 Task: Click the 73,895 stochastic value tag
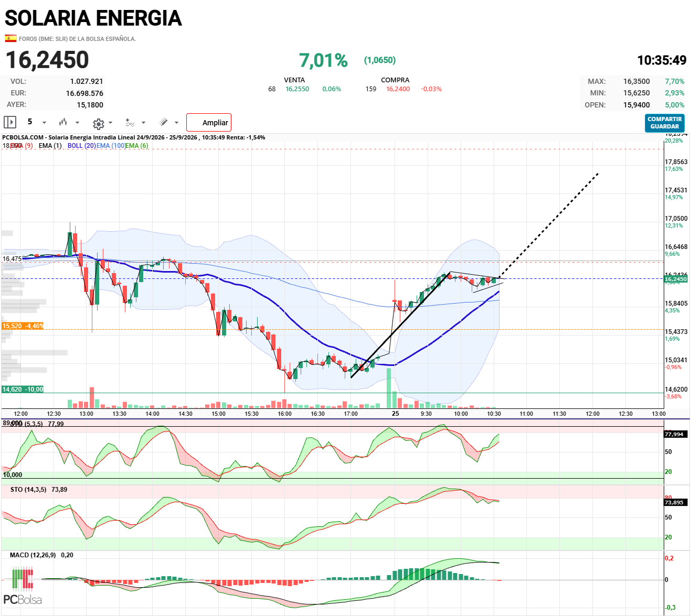click(674, 502)
